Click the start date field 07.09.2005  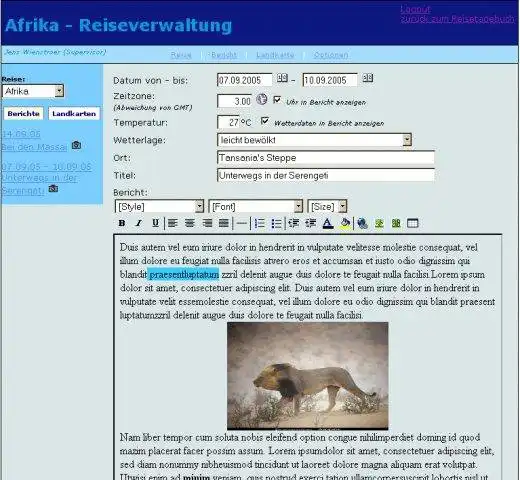[244, 80]
